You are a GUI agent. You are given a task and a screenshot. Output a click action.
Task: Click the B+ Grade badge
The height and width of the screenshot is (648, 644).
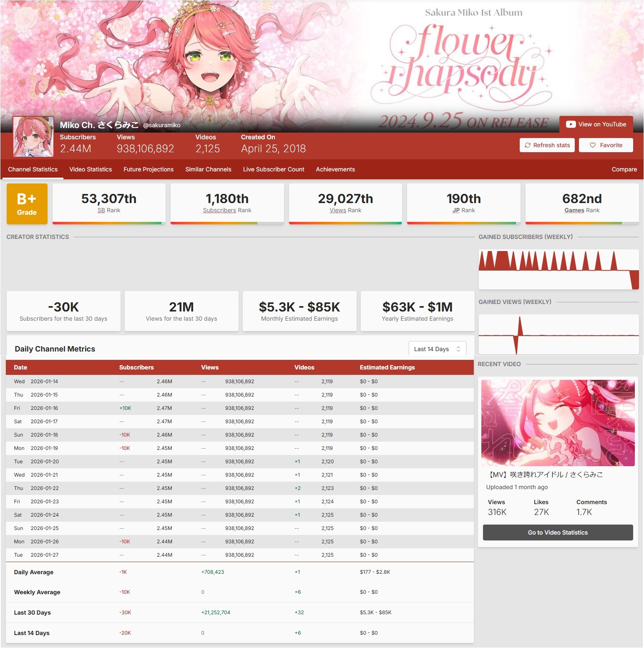27,204
